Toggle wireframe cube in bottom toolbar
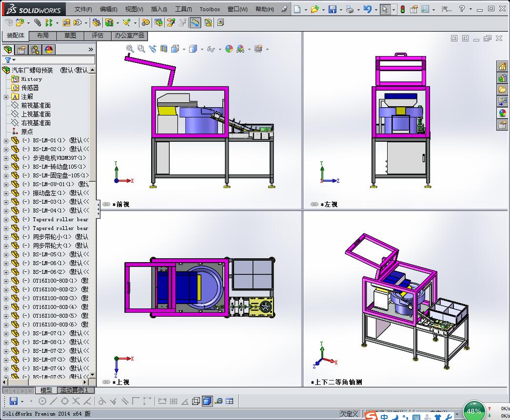 coord(196,401)
